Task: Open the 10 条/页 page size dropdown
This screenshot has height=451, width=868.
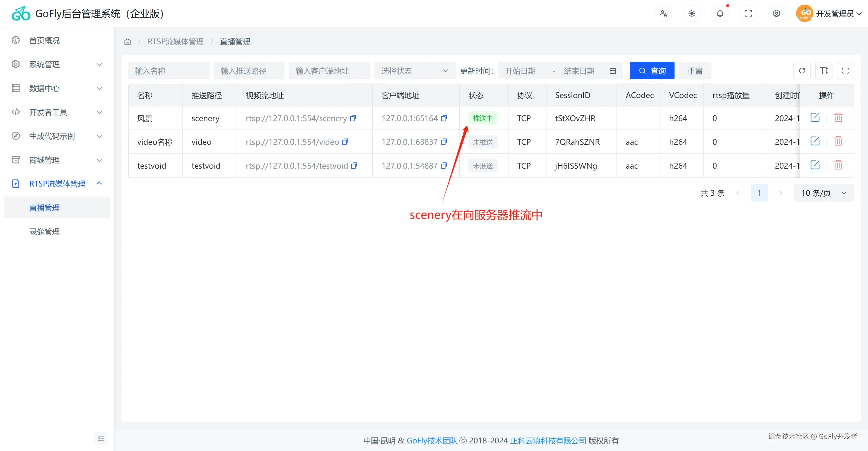Action: point(824,193)
